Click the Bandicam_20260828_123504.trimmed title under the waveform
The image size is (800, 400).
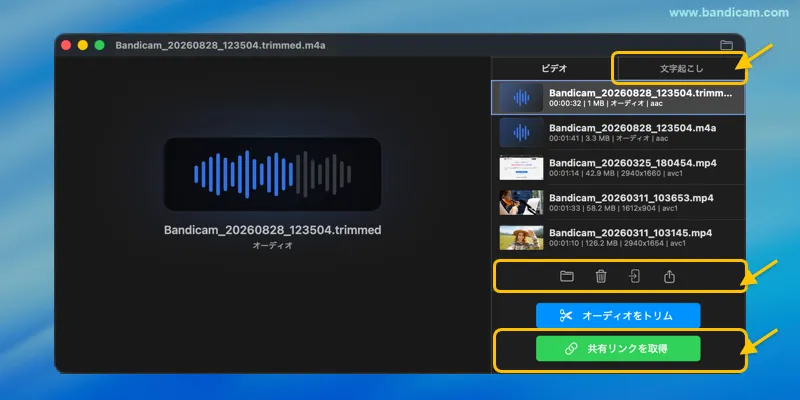point(272,230)
